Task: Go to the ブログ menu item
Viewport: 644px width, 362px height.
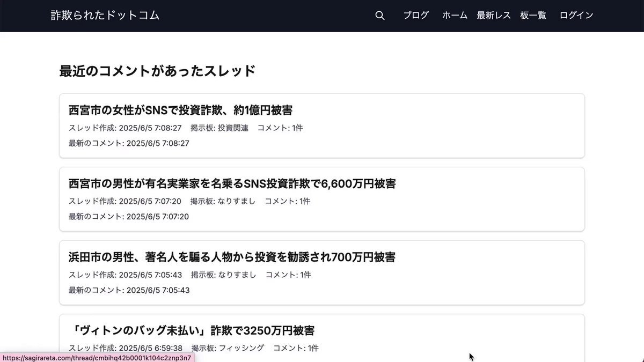Action: click(x=416, y=16)
